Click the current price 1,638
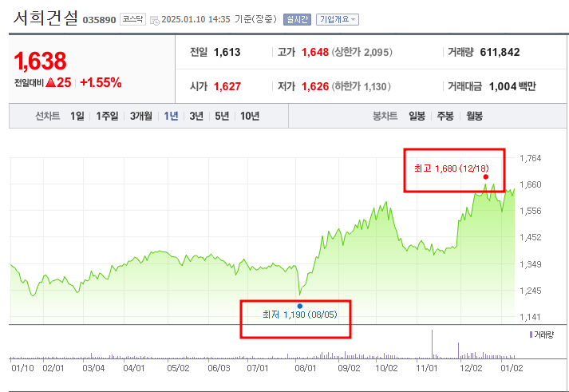Screen dimensions: 569x392 click(x=40, y=61)
